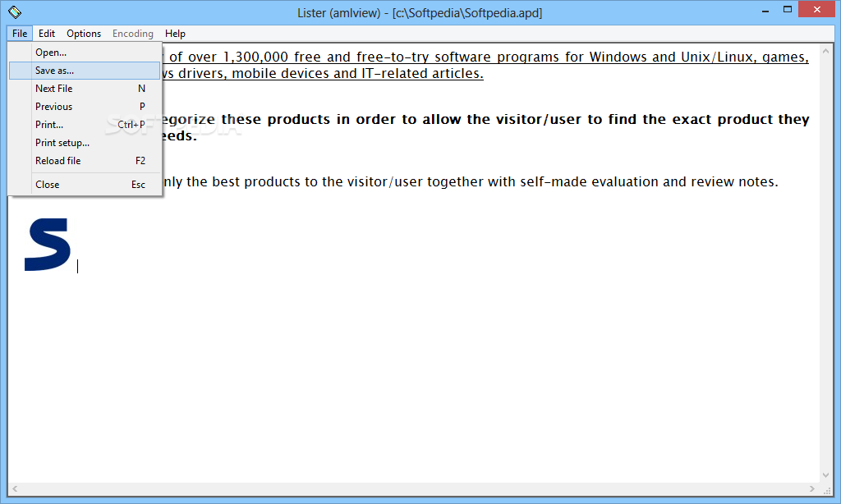Open the File menu
The image size is (841, 504).
[20, 33]
